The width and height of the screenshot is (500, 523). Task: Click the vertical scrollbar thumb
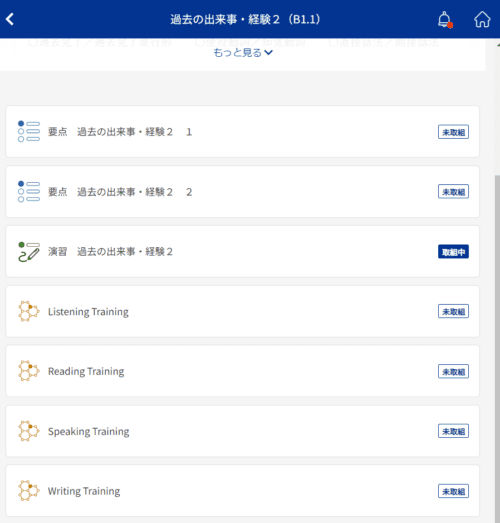click(x=497, y=347)
